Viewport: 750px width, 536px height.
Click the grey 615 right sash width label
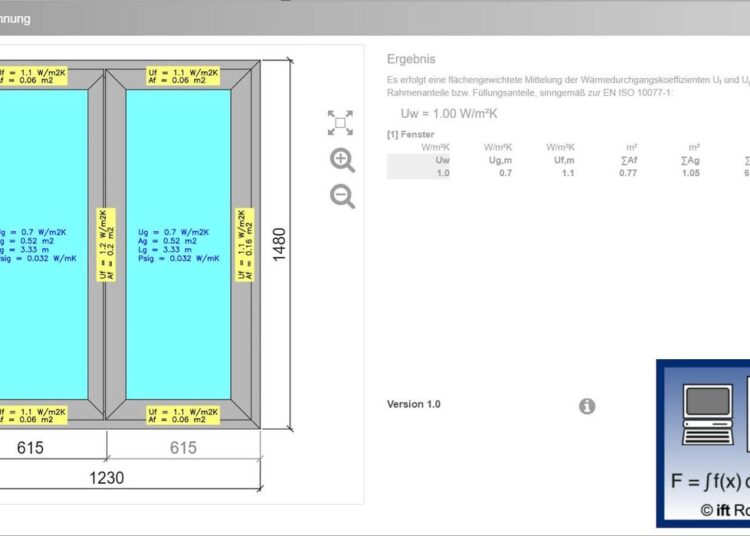(183, 448)
